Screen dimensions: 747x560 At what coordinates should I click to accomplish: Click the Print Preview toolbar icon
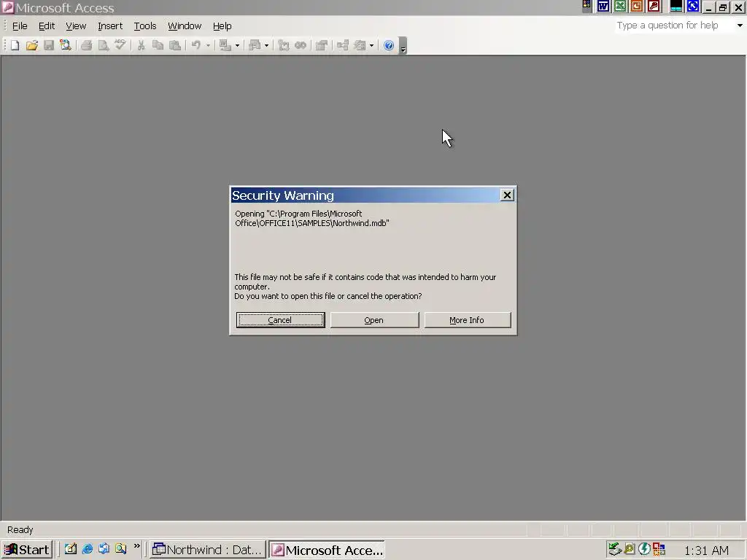point(103,45)
